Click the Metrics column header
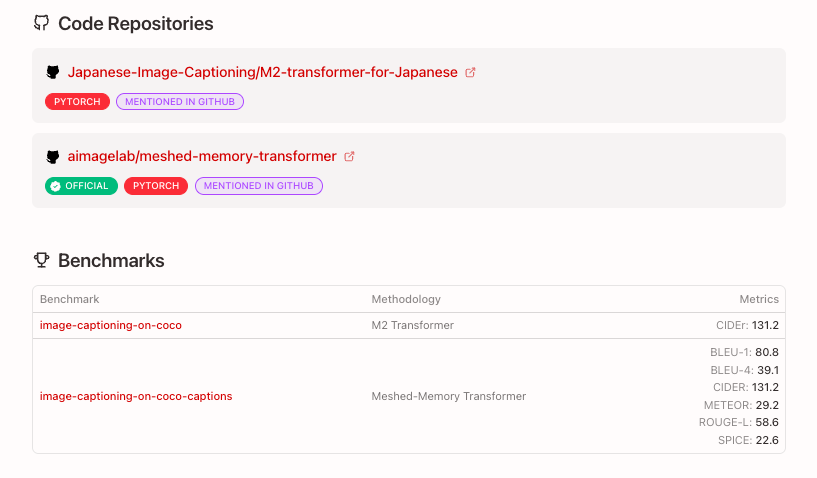The height and width of the screenshot is (478, 817). pyautogui.click(x=758, y=299)
